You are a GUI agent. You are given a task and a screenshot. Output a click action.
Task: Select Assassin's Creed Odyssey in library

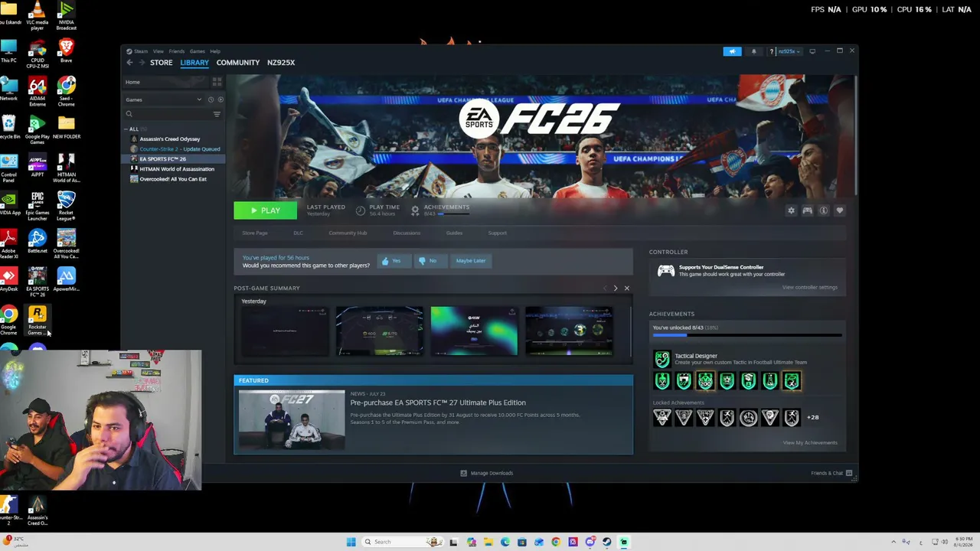coord(169,139)
